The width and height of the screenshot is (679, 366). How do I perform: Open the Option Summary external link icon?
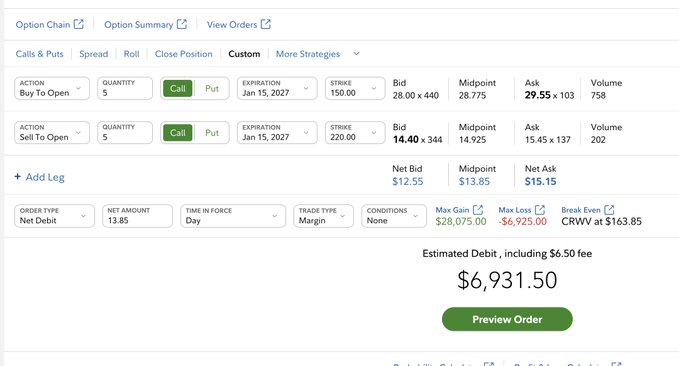182,24
